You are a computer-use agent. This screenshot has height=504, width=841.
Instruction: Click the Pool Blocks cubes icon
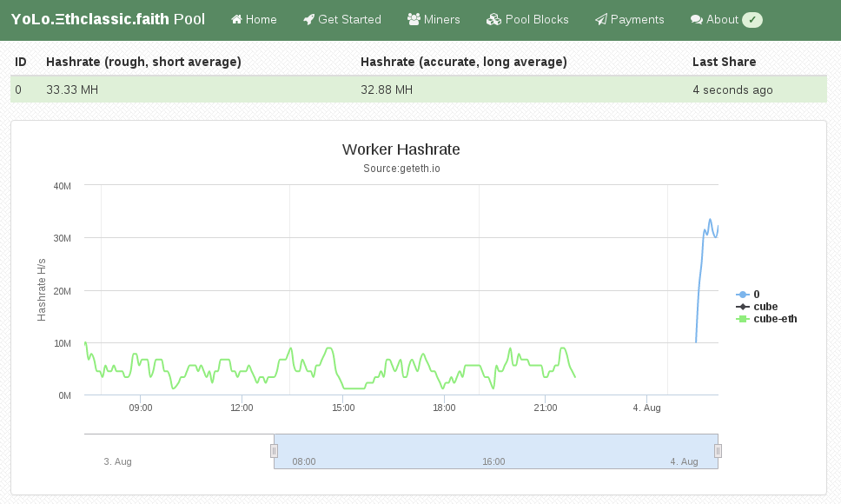tap(493, 20)
